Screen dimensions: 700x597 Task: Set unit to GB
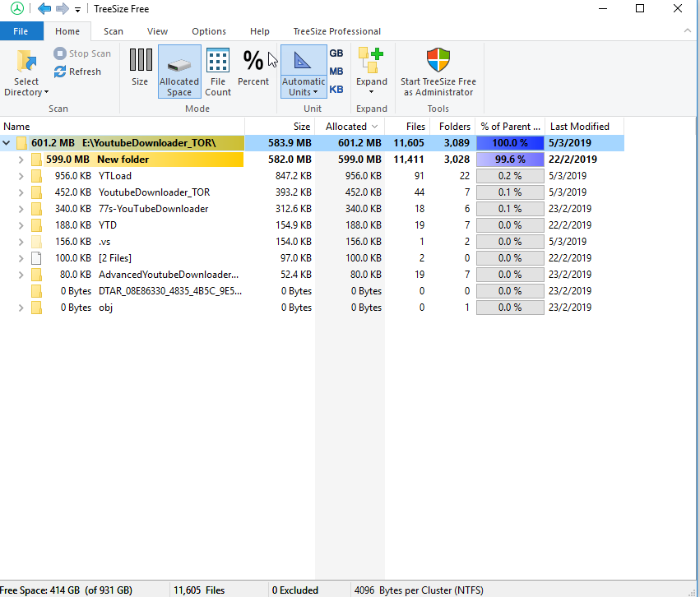point(336,53)
